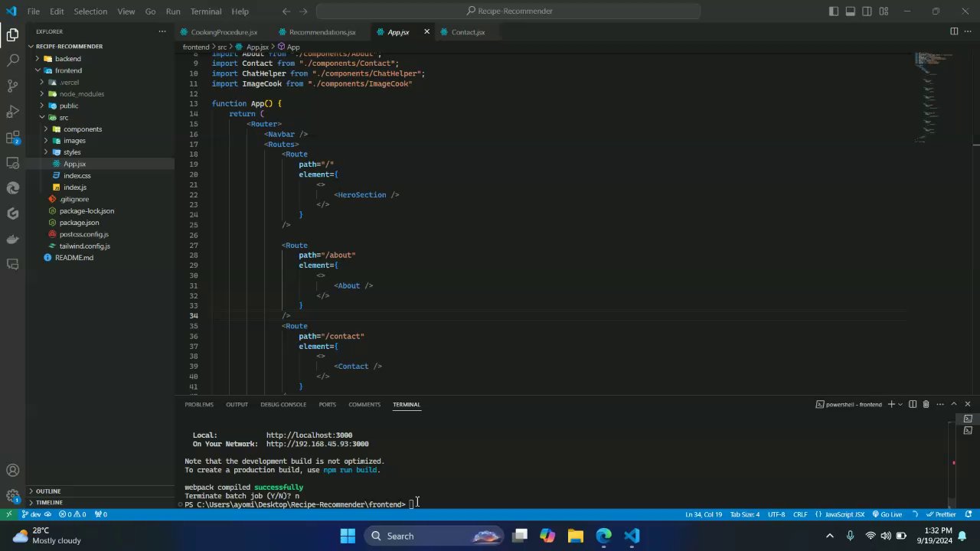The width and height of the screenshot is (980, 551).
Task: Expand the components folder
Action: (82, 129)
